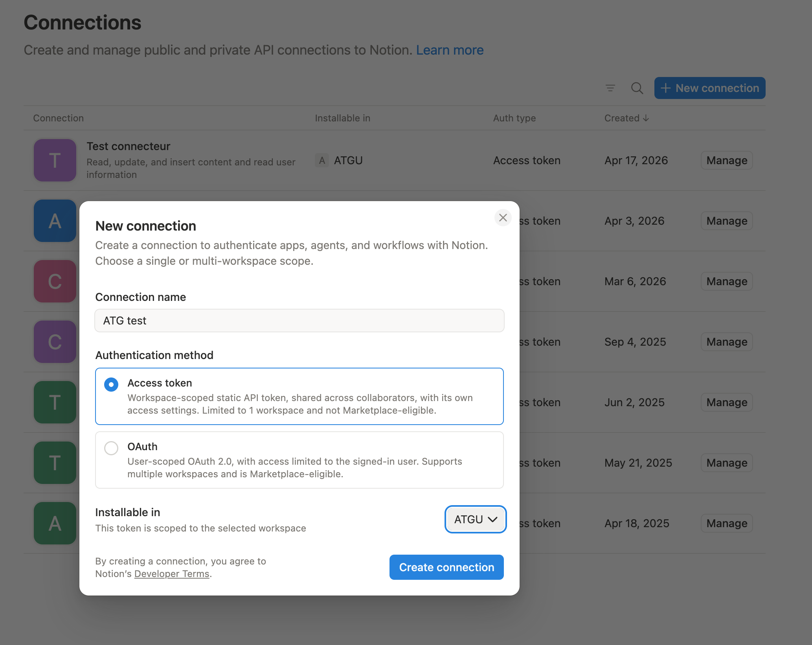This screenshot has height=645, width=812.
Task: Click the Installable in column header
Action: point(342,118)
